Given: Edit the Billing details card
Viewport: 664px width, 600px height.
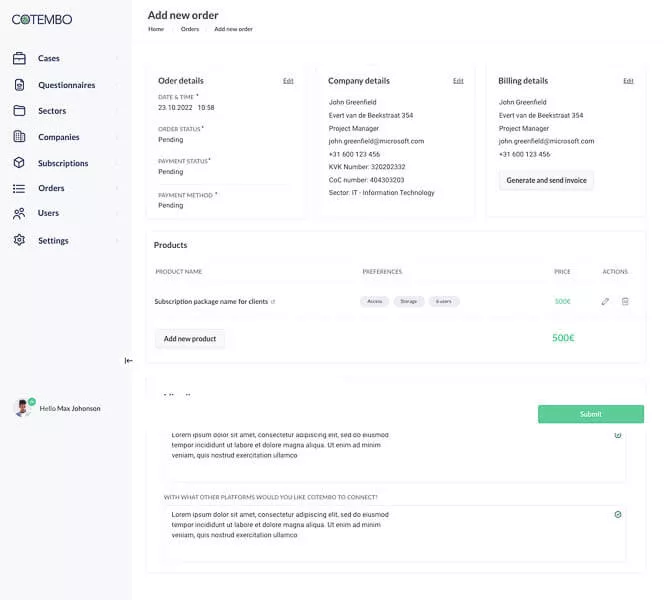Looking at the screenshot, I should 628,81.
